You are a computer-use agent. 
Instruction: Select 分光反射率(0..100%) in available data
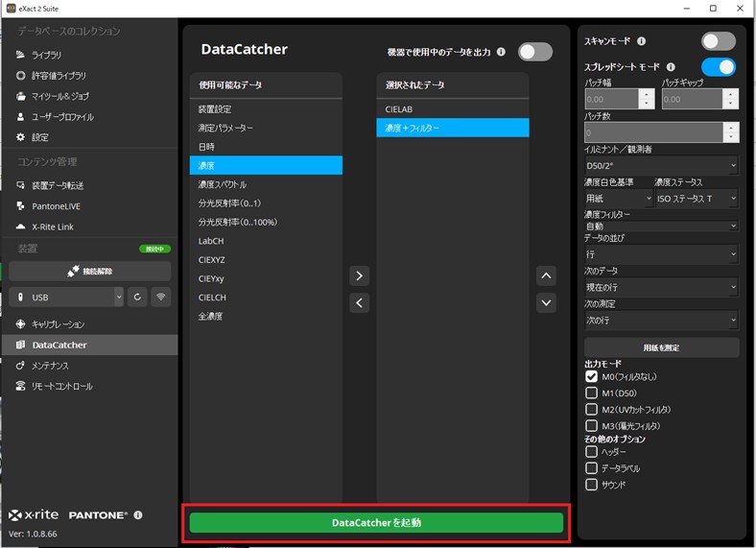(266, 223)
